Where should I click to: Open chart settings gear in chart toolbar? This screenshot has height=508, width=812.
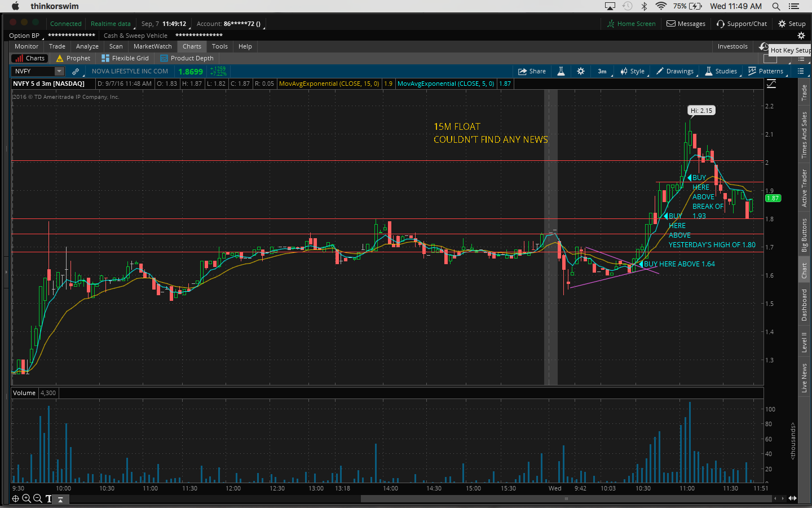581,71
